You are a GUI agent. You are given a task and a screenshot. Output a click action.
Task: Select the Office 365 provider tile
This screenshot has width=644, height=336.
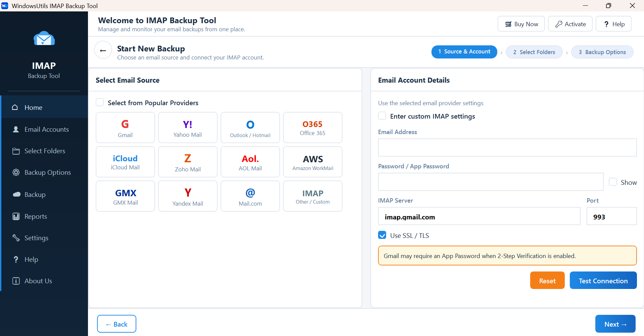[313, 128]
